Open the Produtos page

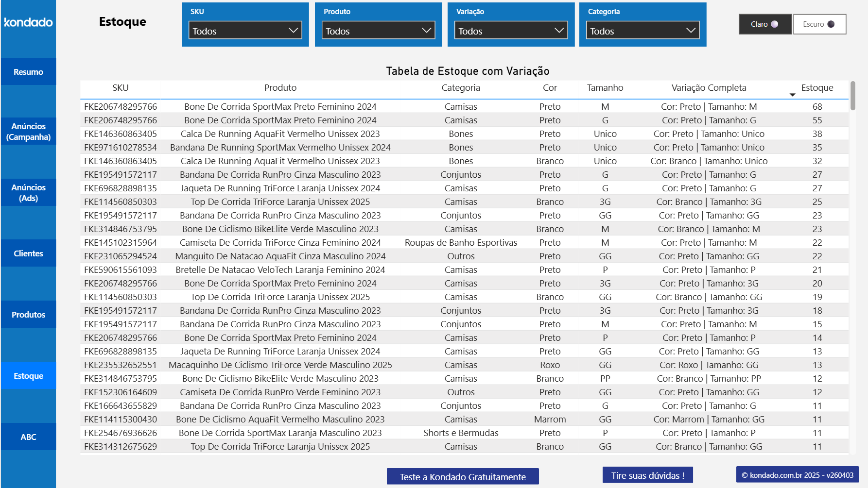pos(28,314)
